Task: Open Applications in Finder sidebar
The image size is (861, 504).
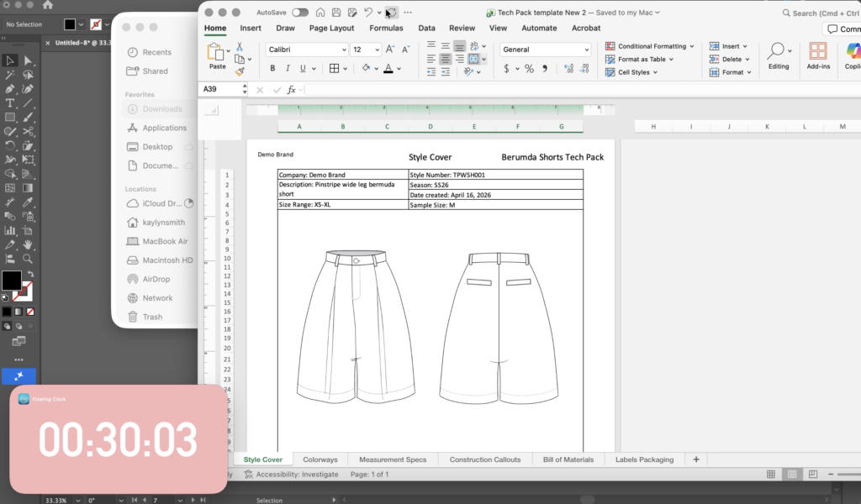Action: (x=164, y=128)
